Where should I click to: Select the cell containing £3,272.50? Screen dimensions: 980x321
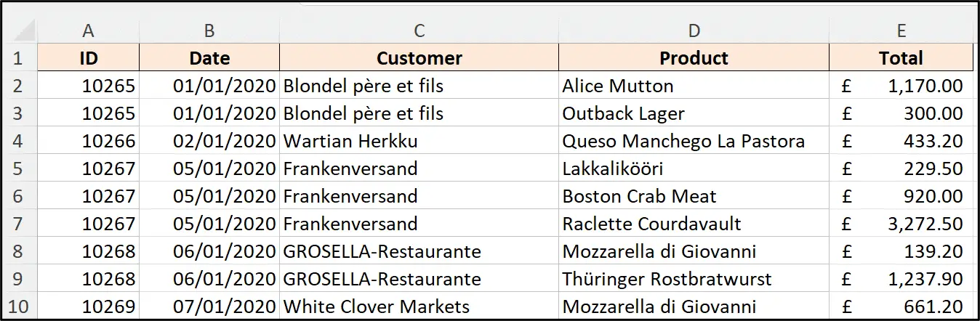pyautogui.click(x=901, y=224)
